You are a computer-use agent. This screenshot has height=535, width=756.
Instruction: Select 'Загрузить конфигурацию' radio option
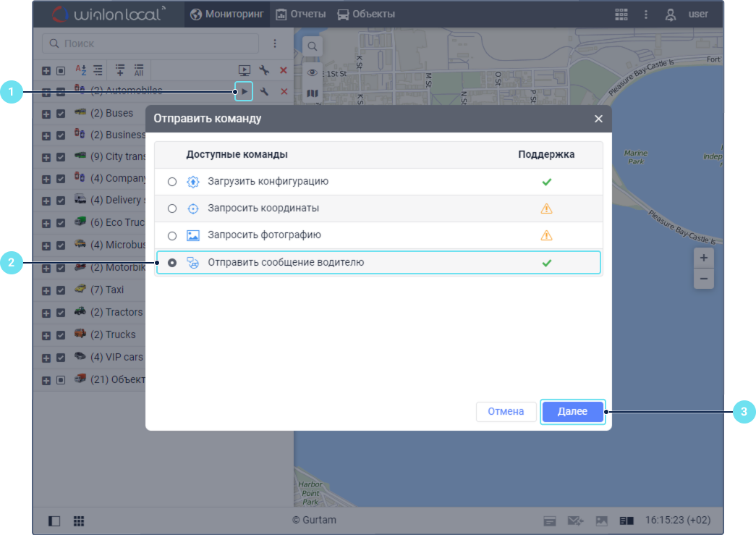(x=172, y=182)
